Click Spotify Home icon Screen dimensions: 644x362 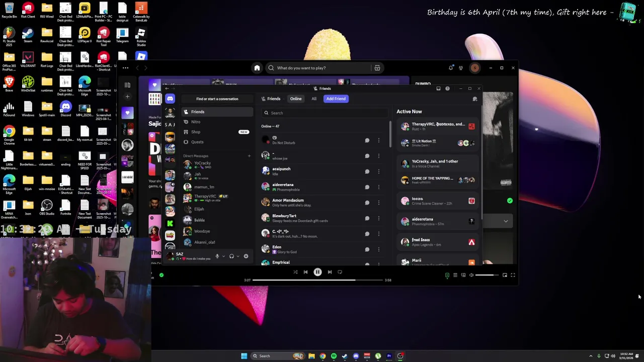pyautogui.click(x=257, y=68)
